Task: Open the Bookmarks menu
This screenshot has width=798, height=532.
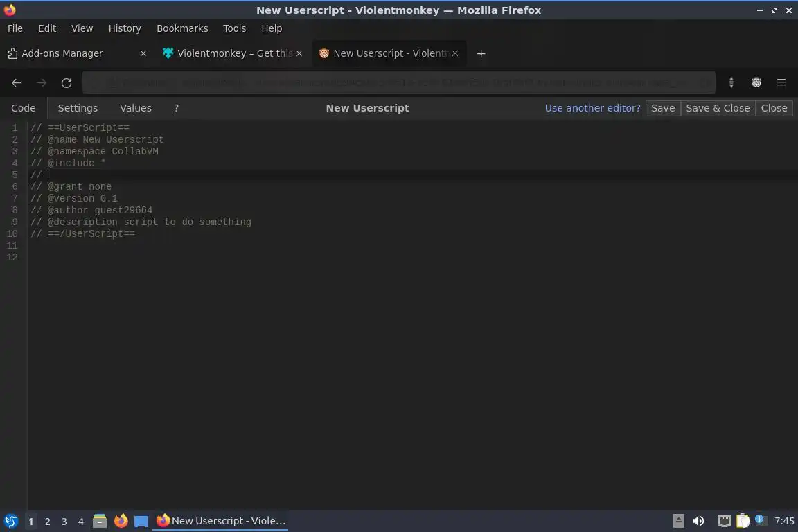Action: click(182, 28)
